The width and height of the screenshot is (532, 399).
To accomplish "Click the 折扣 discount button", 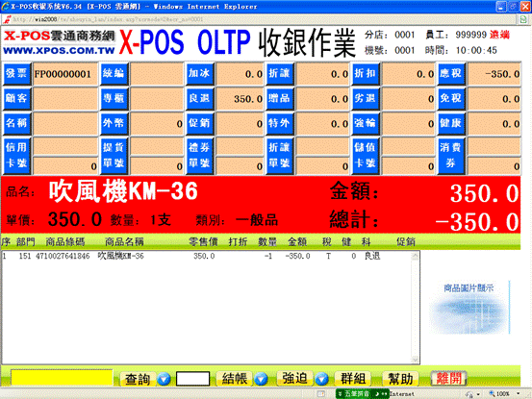I will (365, 73).
